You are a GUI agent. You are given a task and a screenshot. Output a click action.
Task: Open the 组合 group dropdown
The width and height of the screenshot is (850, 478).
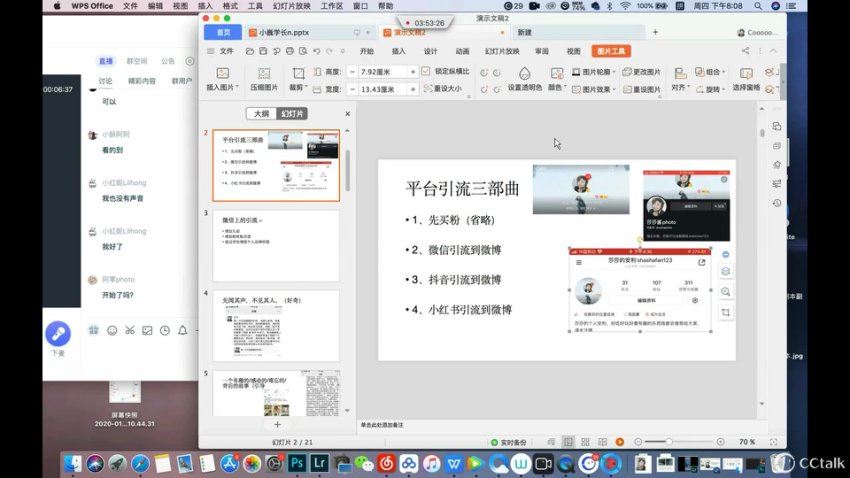click(x=710, y=72)
